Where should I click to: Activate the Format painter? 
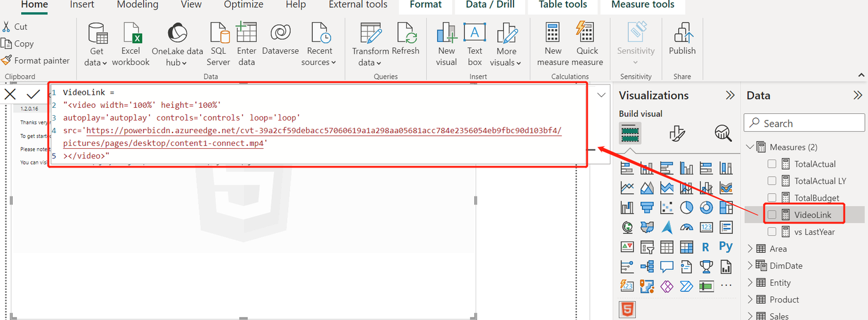point(35,60)
